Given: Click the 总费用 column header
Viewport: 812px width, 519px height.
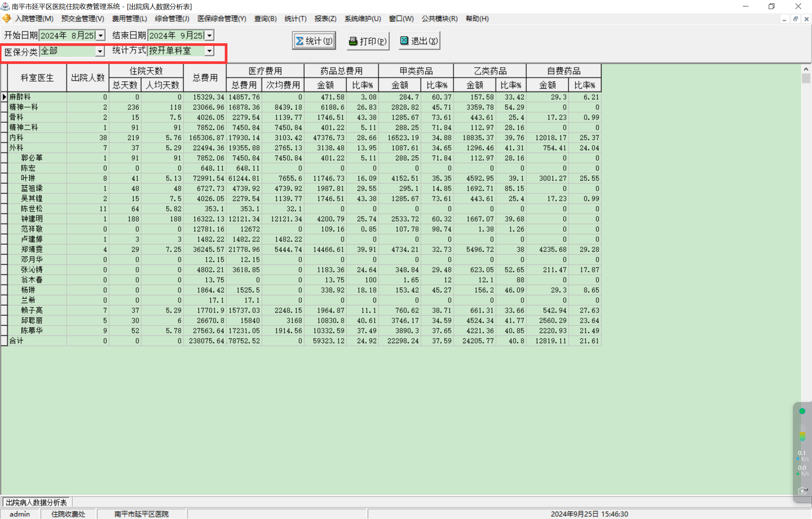Looking at the screenshot, I should coord(205,78).
